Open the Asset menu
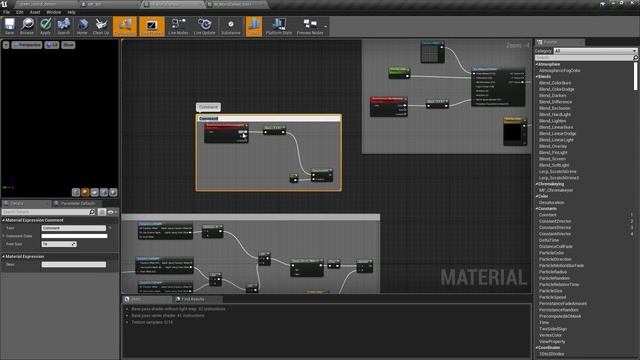Image resolution: width=640 pixels, height=360 pixels. 35,12
